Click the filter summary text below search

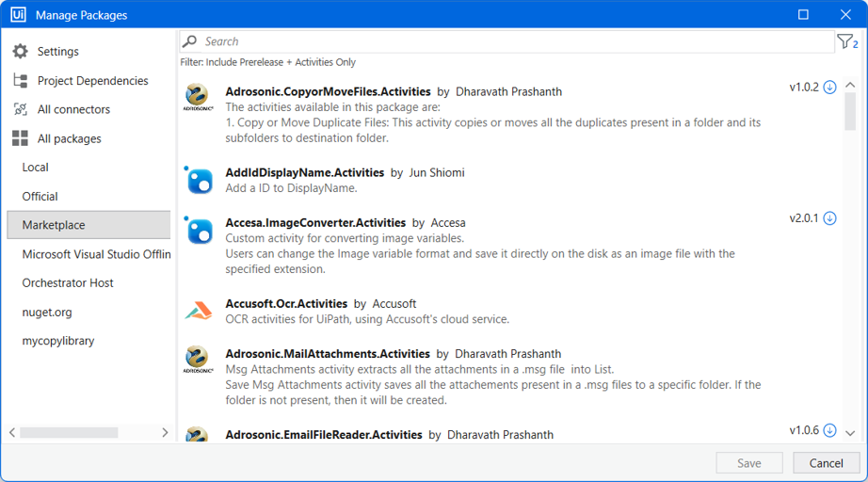268,62
